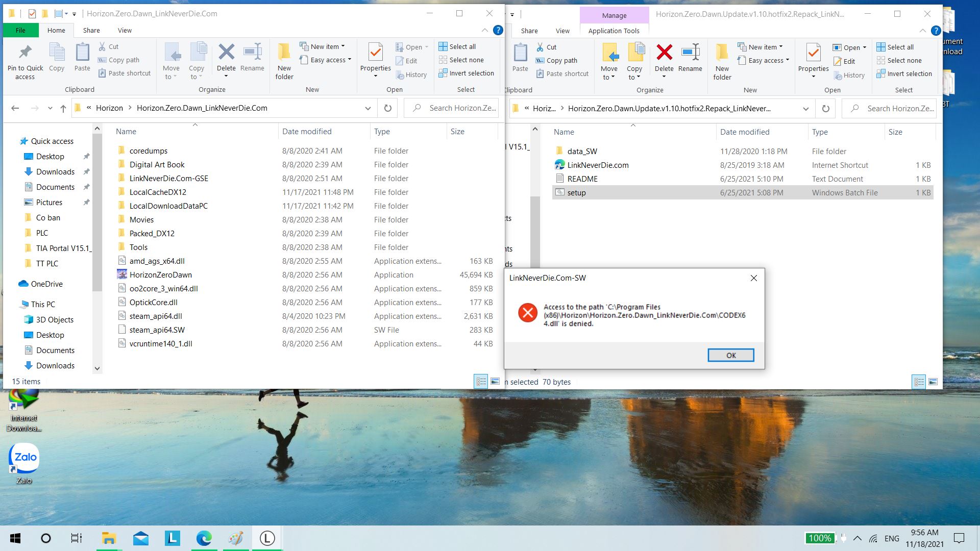
Task: Click Paste icon in left window ribbon
Action: pyautogui.click(x=82, y=52)
